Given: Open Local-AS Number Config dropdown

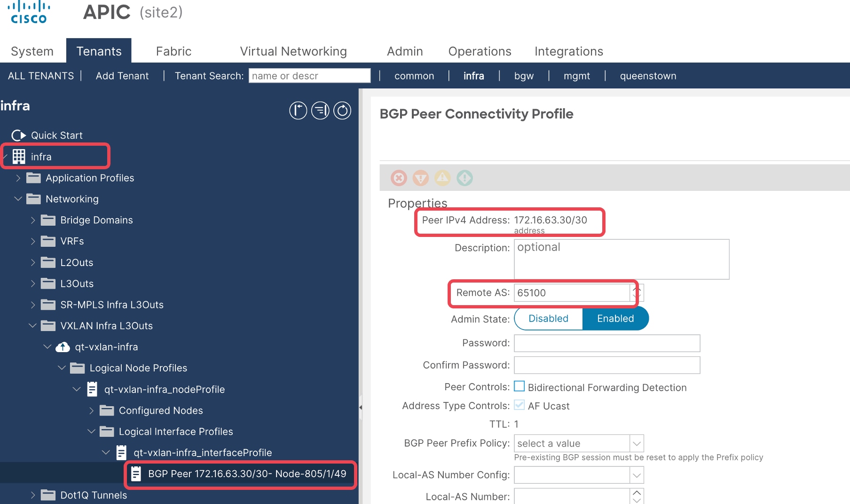Looking at the screenshot, I should click(637, 475).
